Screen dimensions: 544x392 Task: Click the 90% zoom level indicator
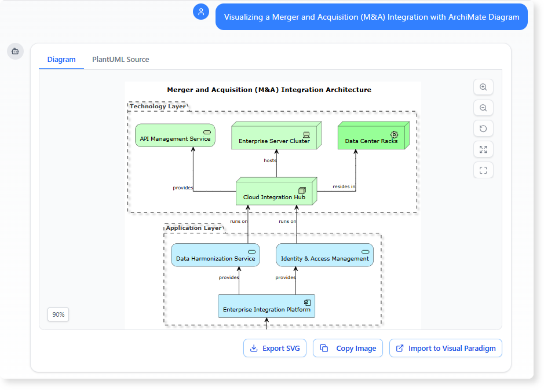point(58,314)
